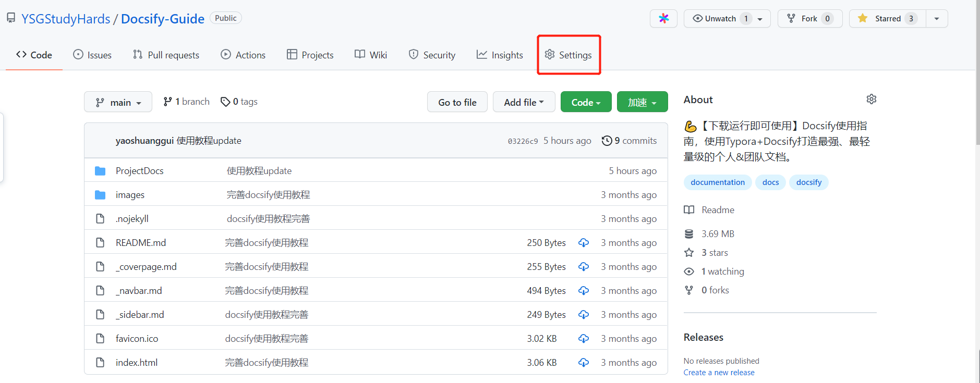Open the Docsify-Guide repository link
This screenshot has height=383, width=980.
(x=163, y=19)
